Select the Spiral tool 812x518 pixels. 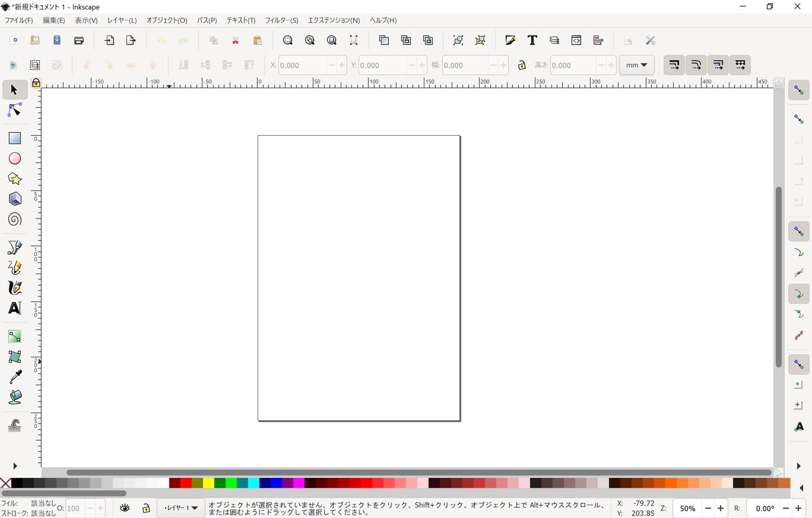tap(14, 219)
